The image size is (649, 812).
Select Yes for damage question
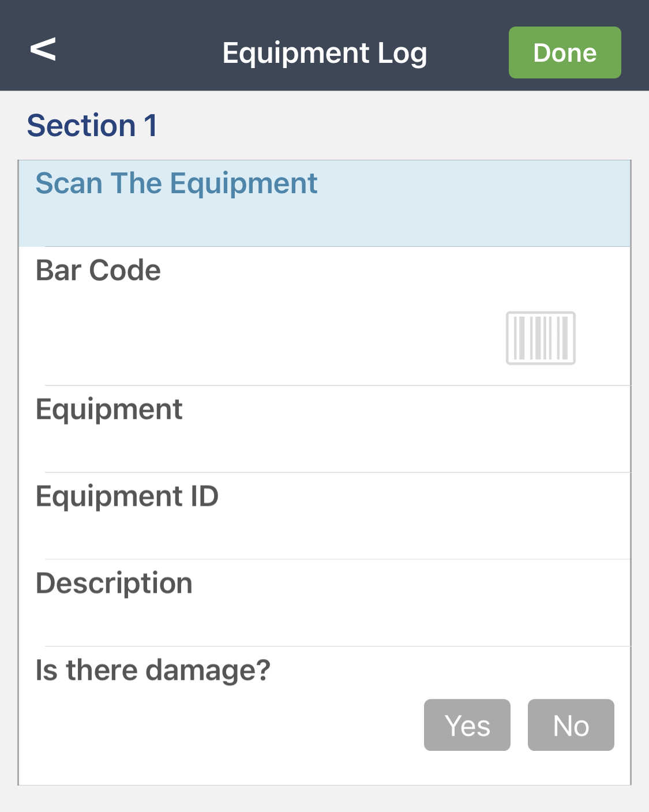467,725
